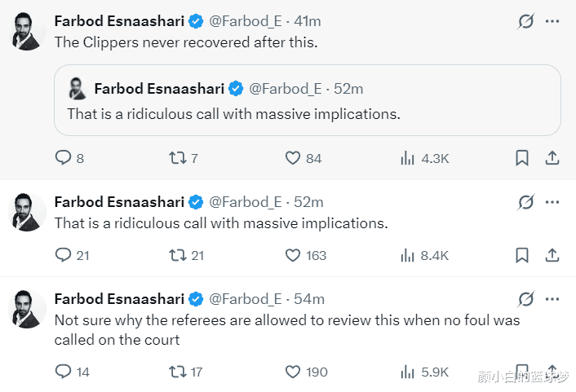576x392 pixels.
Task: View analytics for the 8.4K views tweet
Action: [x=408, y=255]
